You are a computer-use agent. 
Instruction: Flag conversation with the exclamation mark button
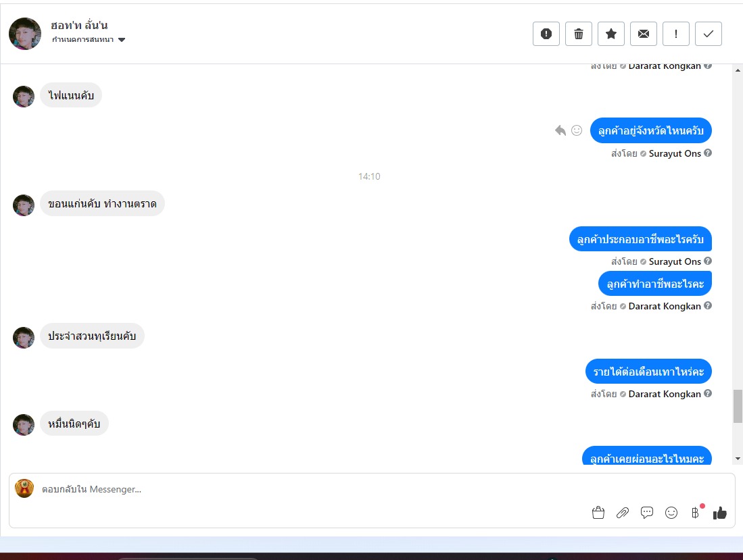675,34
